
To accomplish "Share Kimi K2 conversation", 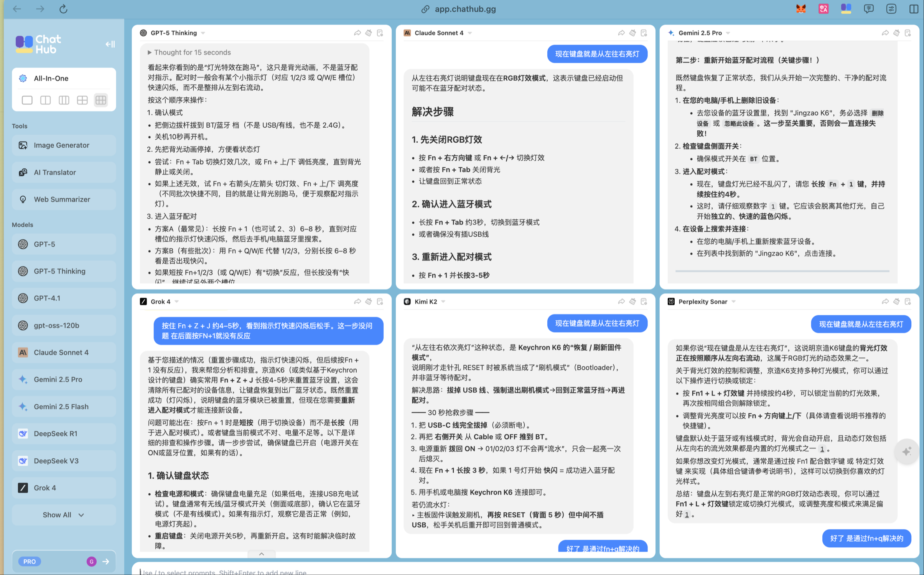I will 621,302.
